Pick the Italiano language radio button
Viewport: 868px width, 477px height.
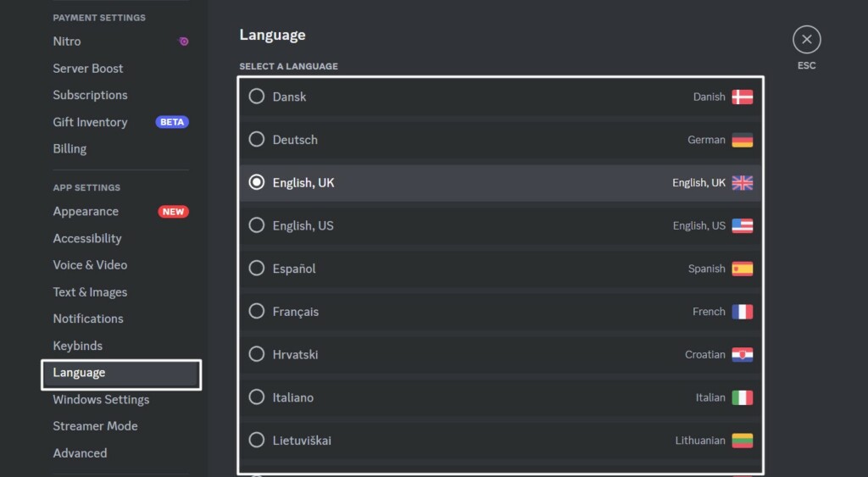point(256,397)
